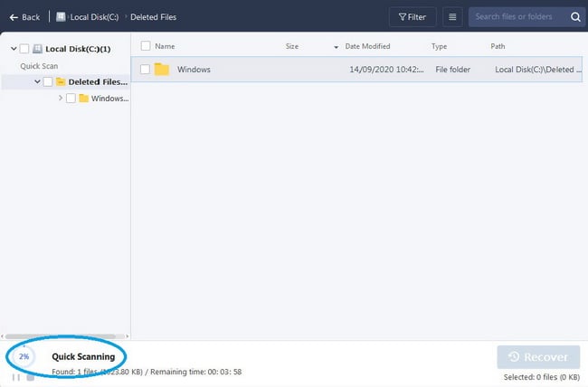This screenshot has width=588, height=387.
Task: Click the Selected: 0 files (0 KB) status
Action: (x=542, y=377)
